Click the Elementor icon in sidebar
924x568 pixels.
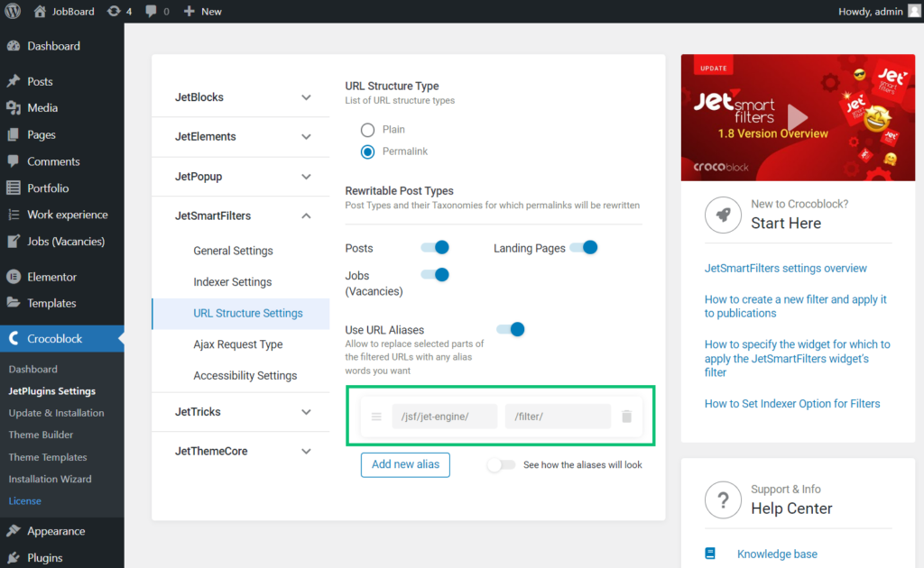tap(14, 277)
